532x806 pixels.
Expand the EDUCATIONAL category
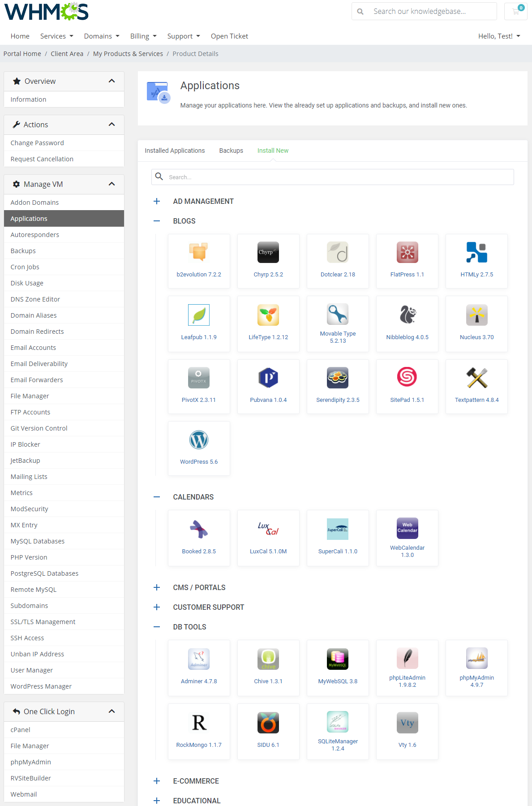157,801
